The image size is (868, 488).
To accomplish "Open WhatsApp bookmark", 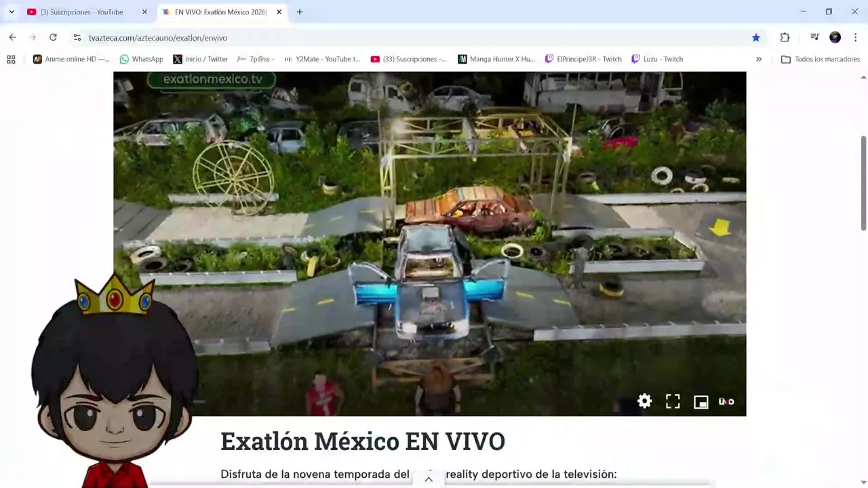I will (x=141, y=59).
